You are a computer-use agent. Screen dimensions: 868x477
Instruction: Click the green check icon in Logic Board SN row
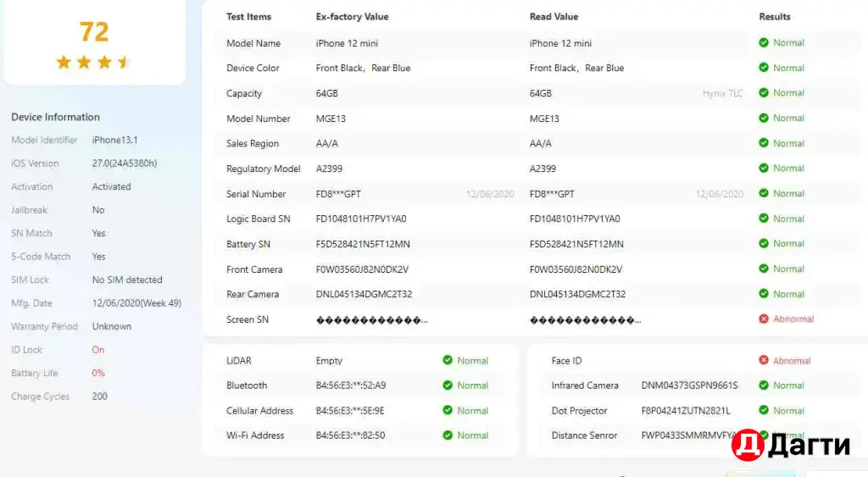click(x=764, y=218)
